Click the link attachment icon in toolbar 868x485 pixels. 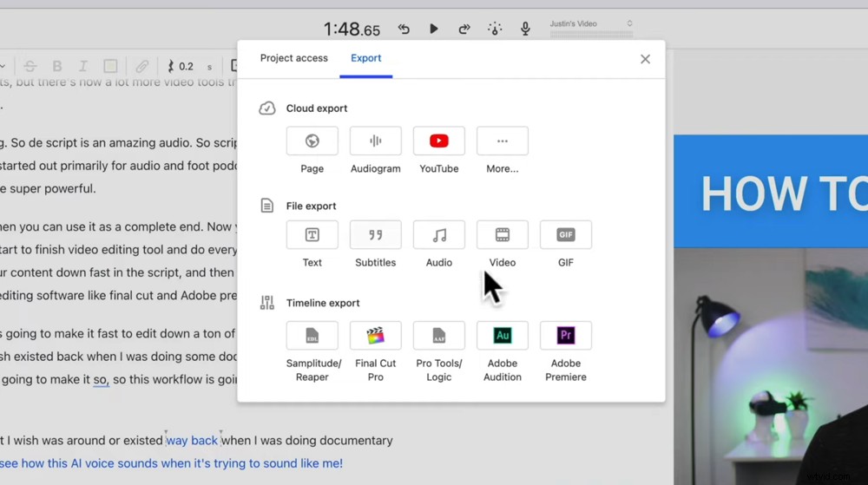141,66
